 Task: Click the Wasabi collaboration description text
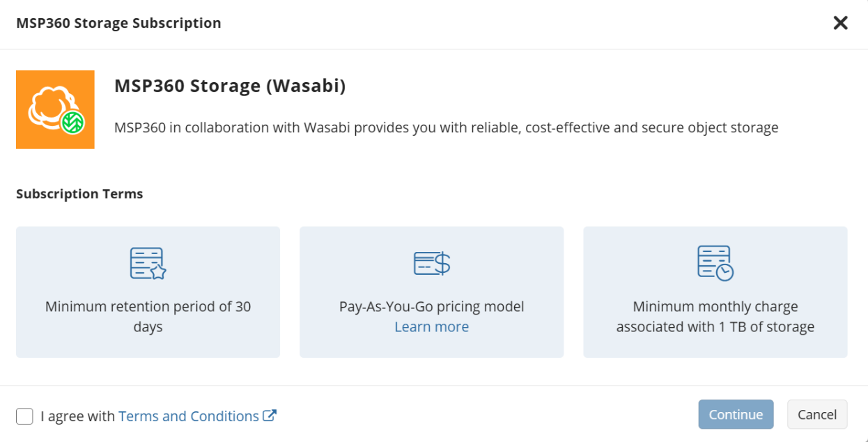coord(446,128)
